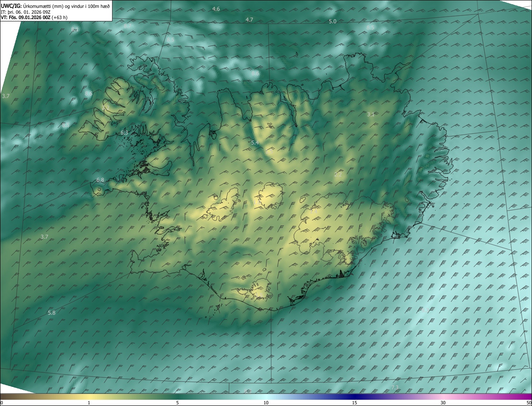Click the '0' tick on the colorbar
Screen dimensions: 532x406
coord(2,403)
